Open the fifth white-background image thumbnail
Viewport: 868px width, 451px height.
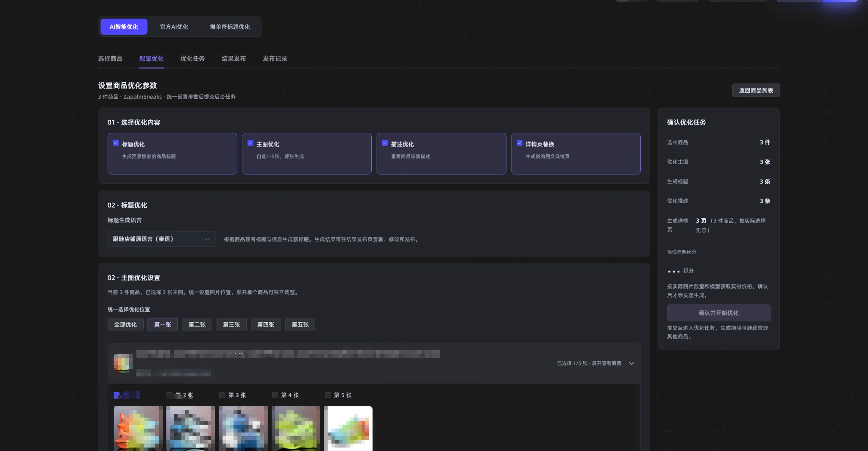(348, 428)
